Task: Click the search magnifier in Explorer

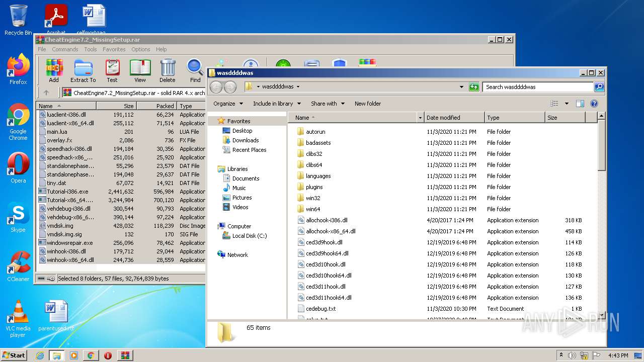Action: (599, 87)
